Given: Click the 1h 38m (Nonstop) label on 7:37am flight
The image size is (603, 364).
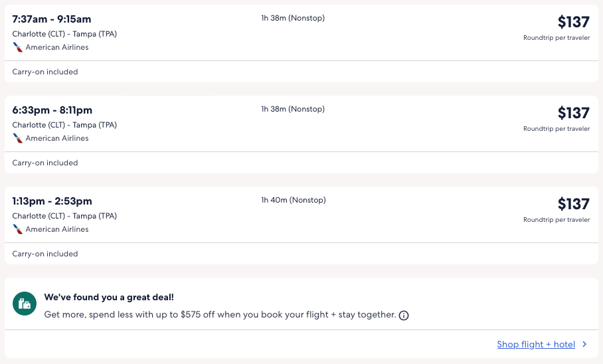Looking at the screenshot, I should point(293,19).
